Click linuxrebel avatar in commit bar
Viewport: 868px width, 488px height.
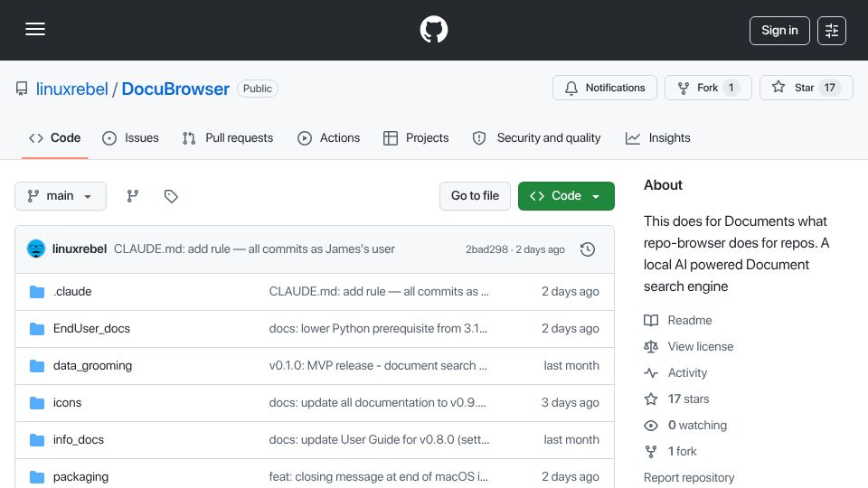tap(36, 249)
